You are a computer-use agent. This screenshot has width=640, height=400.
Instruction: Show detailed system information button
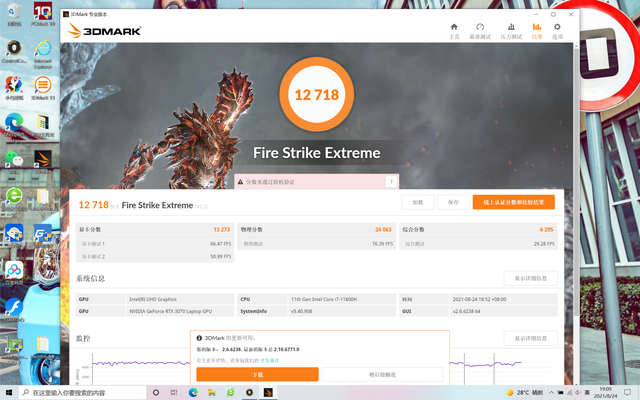(530, 278)
